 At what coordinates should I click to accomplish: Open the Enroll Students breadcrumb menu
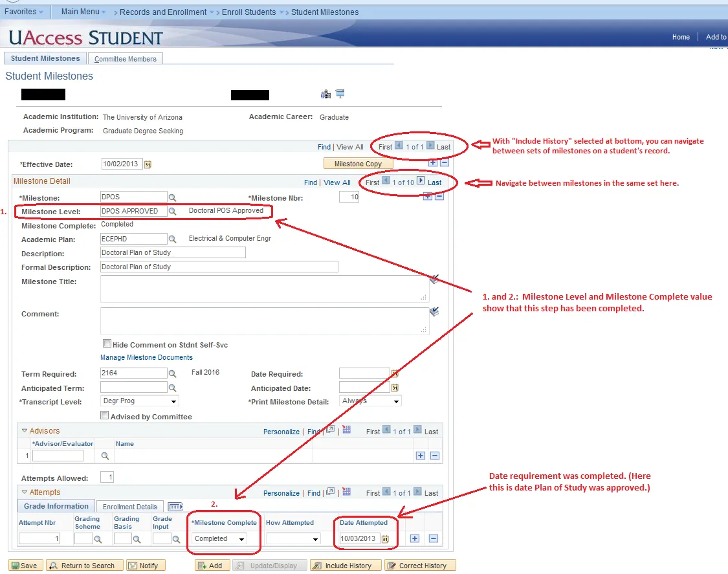tap(252, 12)
